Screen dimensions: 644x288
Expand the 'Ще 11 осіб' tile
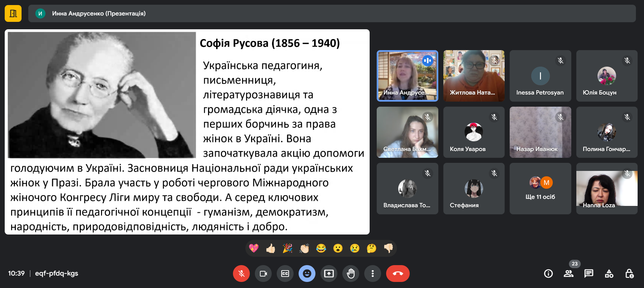click(540, 188)
